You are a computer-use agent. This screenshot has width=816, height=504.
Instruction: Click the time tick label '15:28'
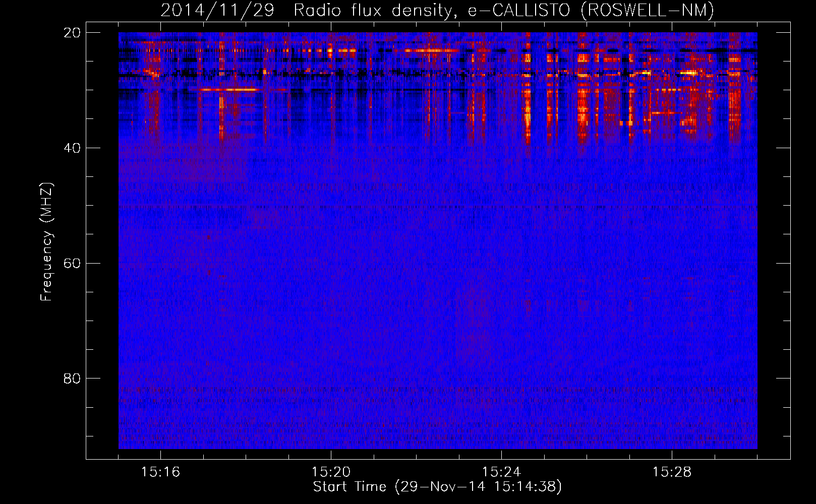click(672, 472)
